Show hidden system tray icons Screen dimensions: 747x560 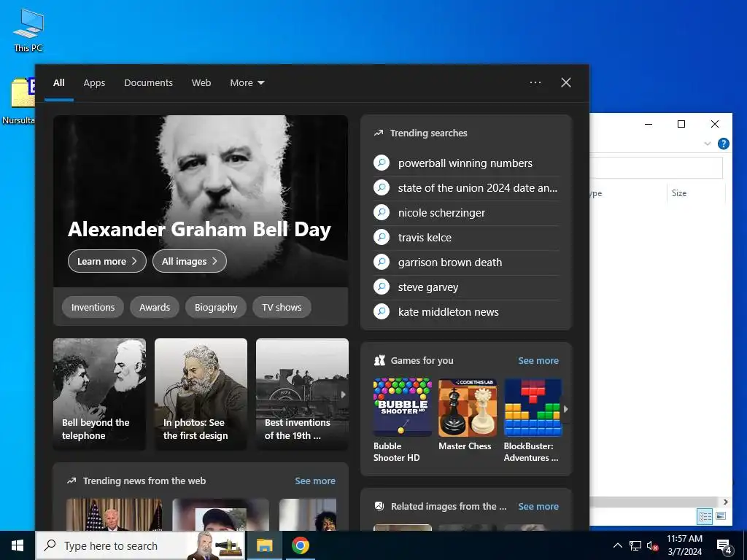(617, 545)
